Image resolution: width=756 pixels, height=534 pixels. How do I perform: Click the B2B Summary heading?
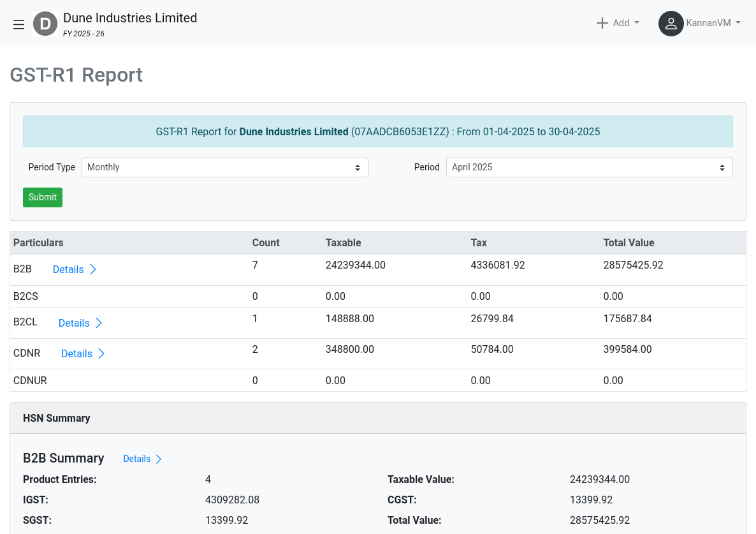click(x=64, y=458)
